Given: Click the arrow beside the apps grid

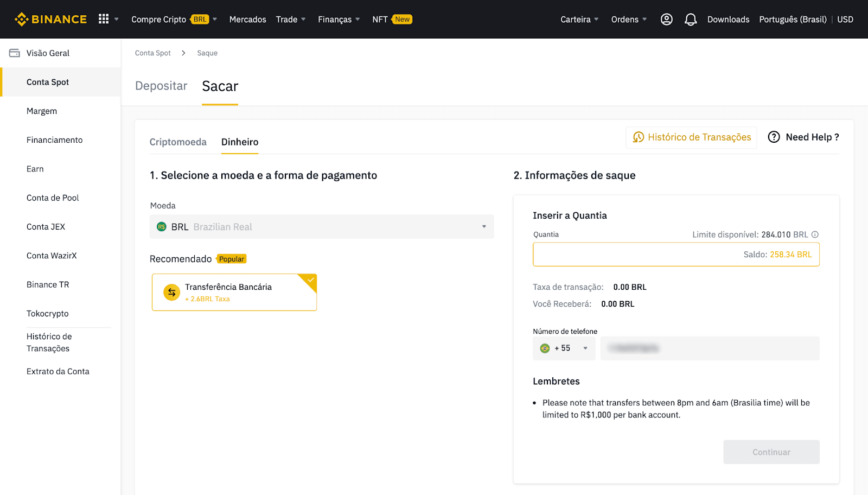Looking at the screenshot, I should click(x=116, y=20).
